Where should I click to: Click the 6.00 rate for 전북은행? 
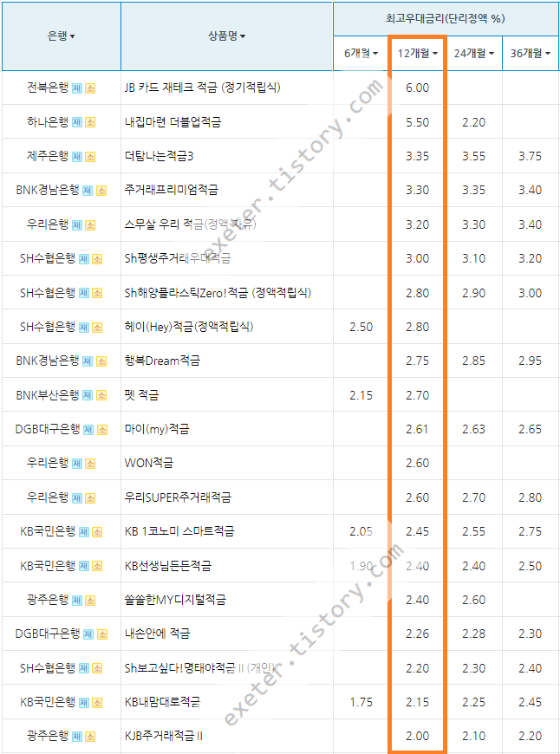pos(417,88)
